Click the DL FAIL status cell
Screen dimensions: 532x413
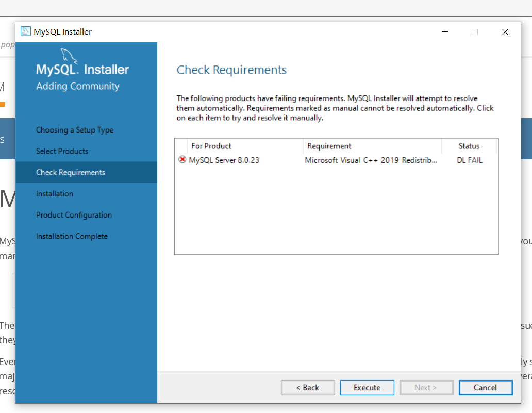click(470, 160)
